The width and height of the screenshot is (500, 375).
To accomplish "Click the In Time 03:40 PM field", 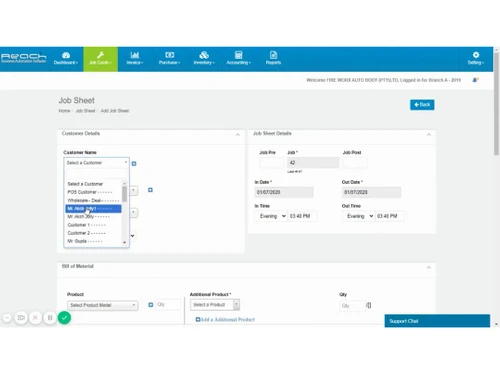I will click(x=302, y=216).
